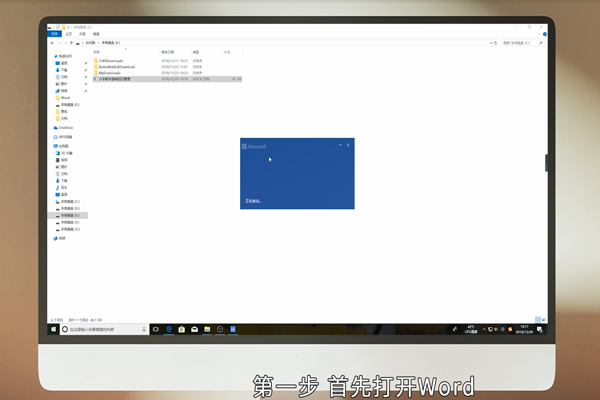The width and height of the screenshot is (600, 400).
Task: Select 快速访问 in the navigation pane
Action: (63, 56)
